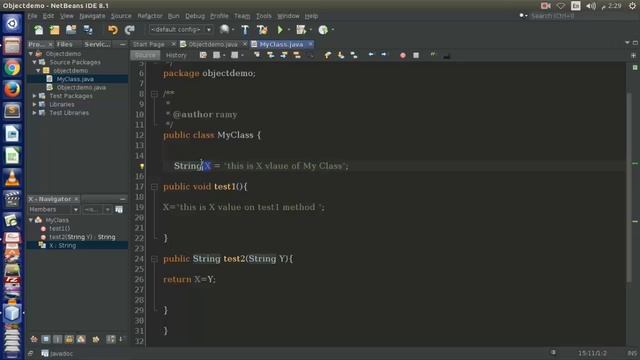
Task: Click the Save All toolbar icon
Action: [x=88, y=30]
